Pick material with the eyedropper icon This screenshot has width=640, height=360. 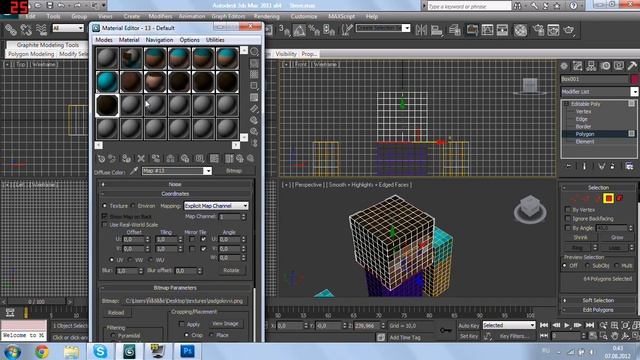(x=133, y=171)
